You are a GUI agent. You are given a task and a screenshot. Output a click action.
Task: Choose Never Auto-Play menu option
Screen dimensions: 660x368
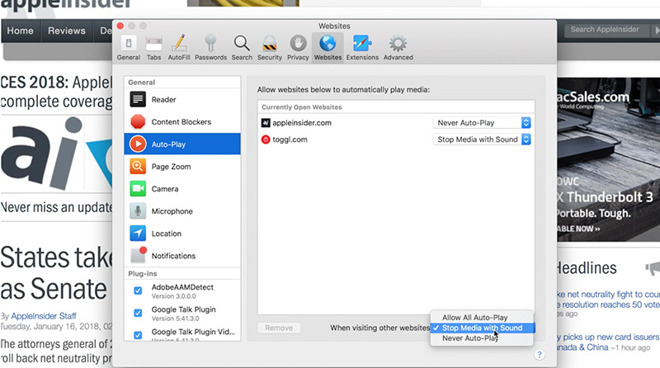tap(482, 338)
